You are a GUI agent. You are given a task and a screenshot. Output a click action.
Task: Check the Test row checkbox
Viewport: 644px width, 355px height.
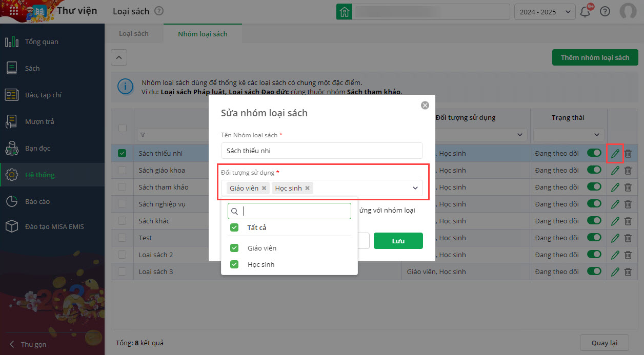click(x=122, y=238)
